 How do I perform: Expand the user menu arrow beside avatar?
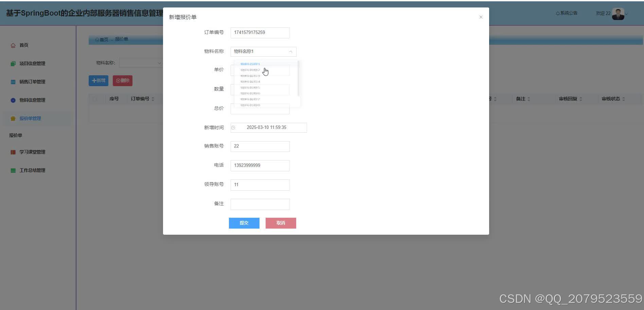point(627,14)
